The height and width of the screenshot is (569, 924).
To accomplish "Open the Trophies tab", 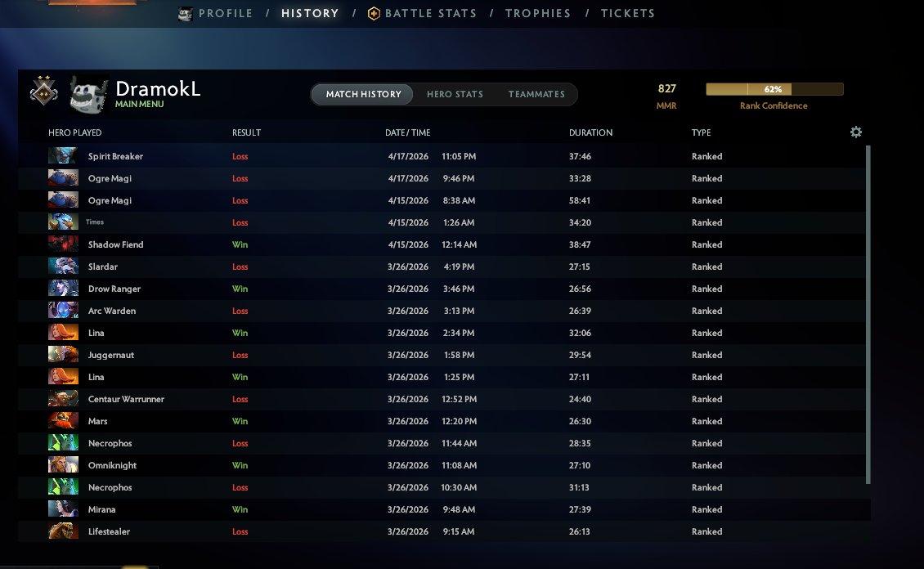I will click(538, 13).
